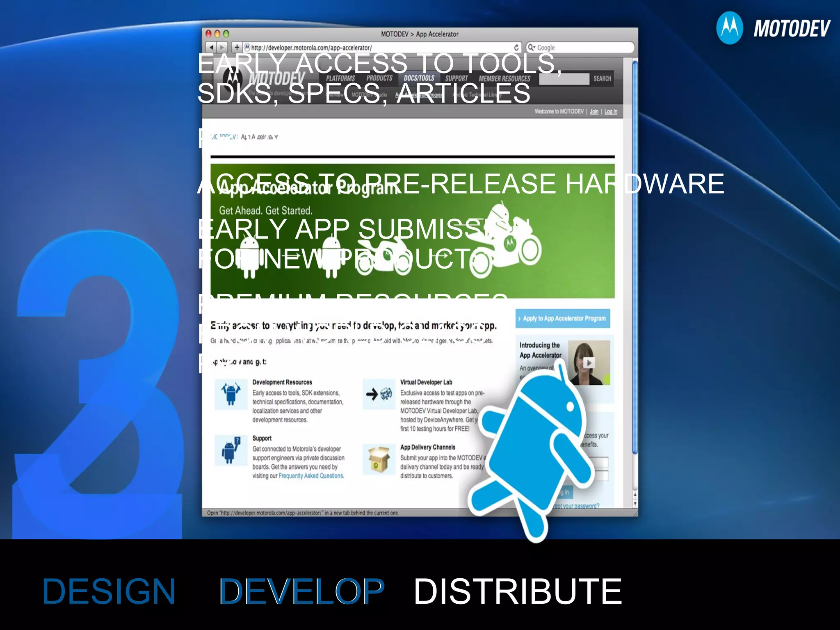Click the DEVELOP label at bottom
Screen dimensions: 840x630
point(302,591)
